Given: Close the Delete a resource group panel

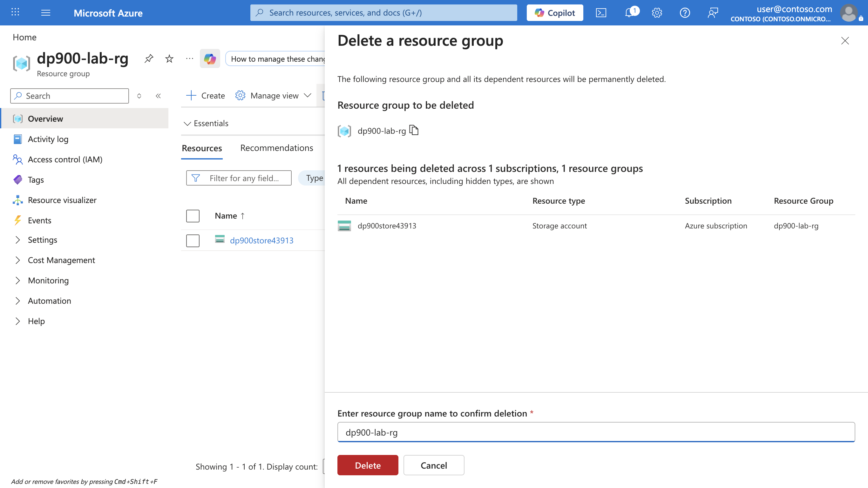Looking at the screenshot, I should [x=845, y=41].
